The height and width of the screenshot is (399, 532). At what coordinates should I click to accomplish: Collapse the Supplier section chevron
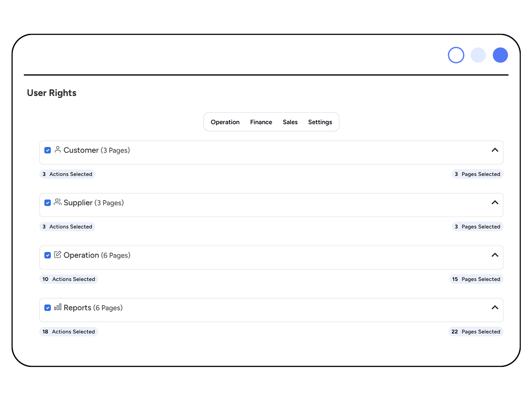(495, 203)
